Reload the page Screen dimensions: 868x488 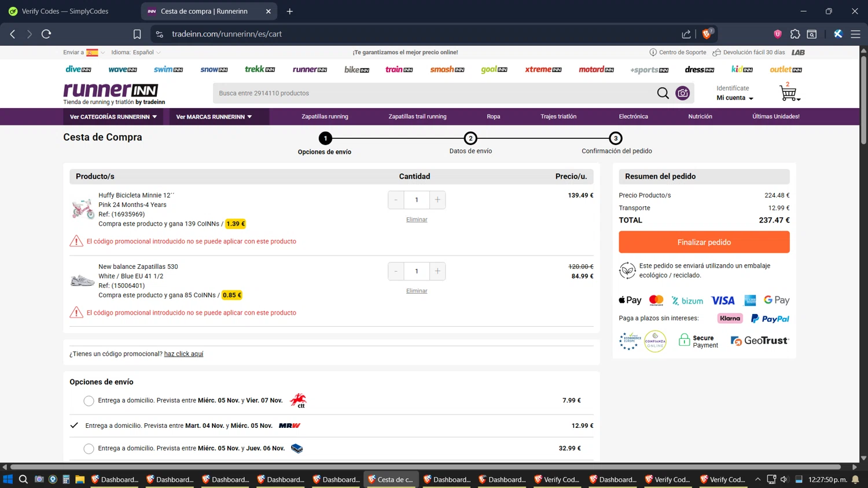pyautogui.click(x=46, y=34)
